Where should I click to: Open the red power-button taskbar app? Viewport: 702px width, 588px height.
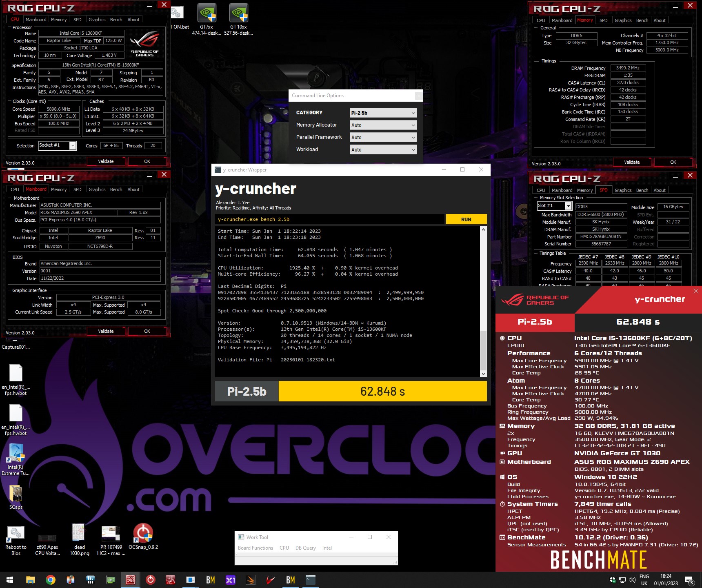tap(151, 580)
